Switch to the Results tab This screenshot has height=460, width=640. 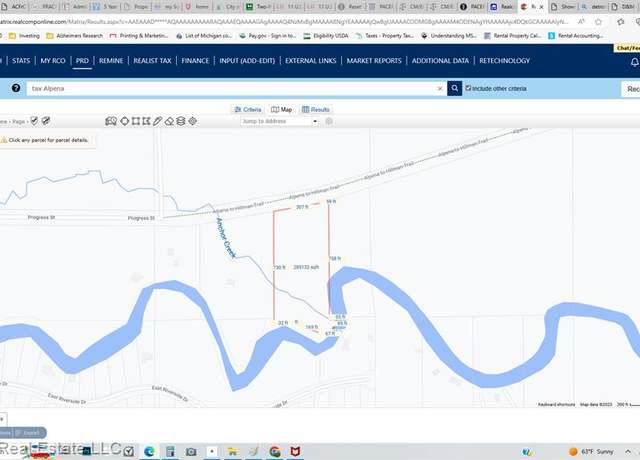pyautogui.click(x=316, y=109)
